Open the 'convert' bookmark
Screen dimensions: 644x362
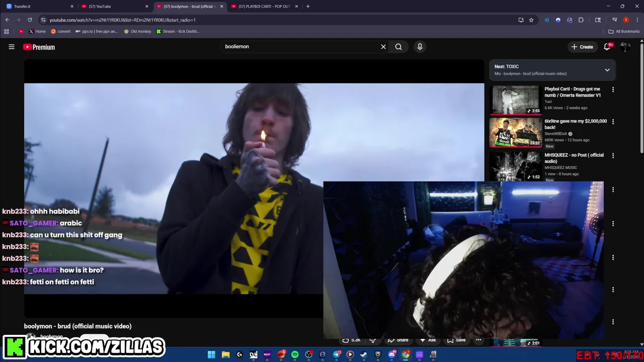[x=60, y=31]
